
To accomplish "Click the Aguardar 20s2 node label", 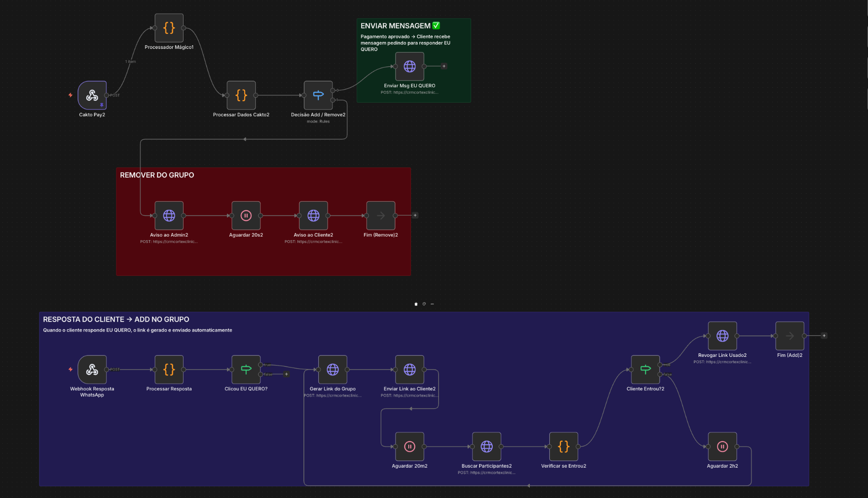I will click(246, 235).
